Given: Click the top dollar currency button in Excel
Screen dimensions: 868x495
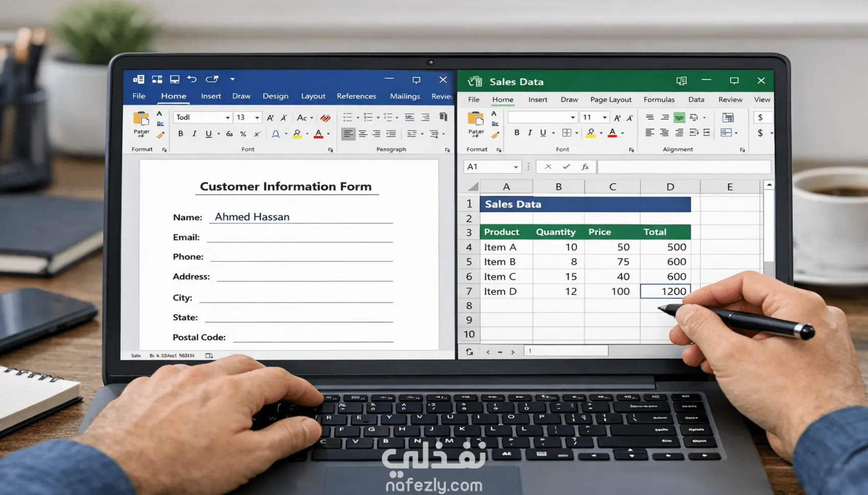Looking at the screenshot, I should [760, 117].
